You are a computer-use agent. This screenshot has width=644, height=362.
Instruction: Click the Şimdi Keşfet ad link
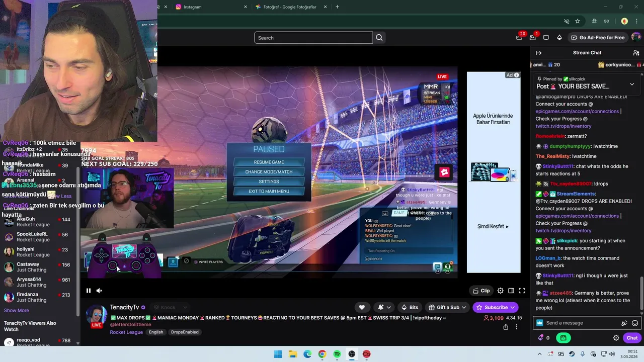pyautogui.click(x=493, y=227)
